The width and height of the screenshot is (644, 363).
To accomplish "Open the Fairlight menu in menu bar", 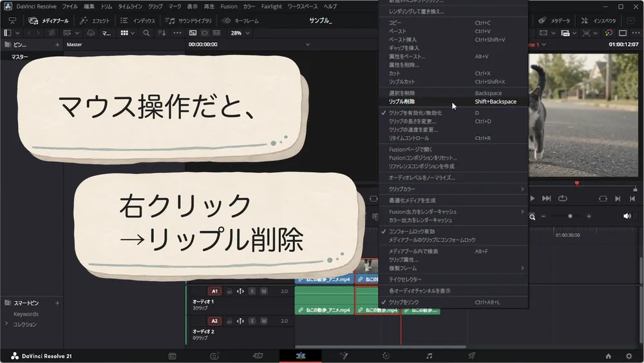I will click(271, 6).
